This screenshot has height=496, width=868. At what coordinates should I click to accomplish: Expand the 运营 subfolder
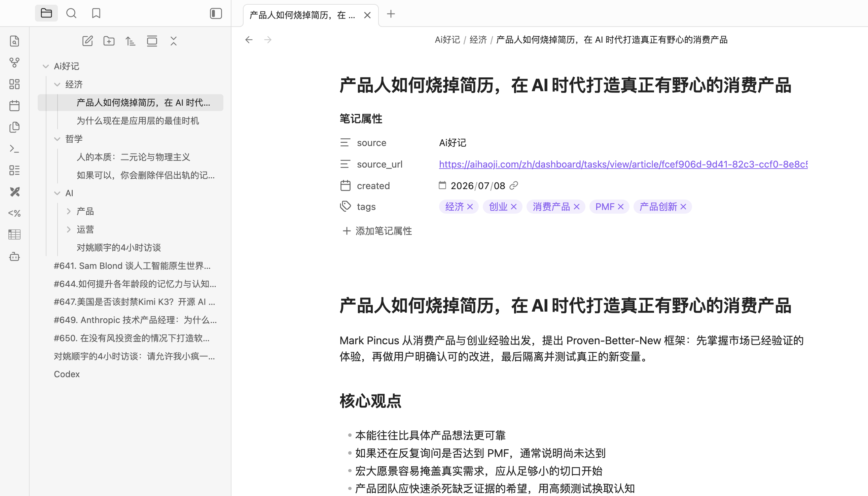click(68, 229)
